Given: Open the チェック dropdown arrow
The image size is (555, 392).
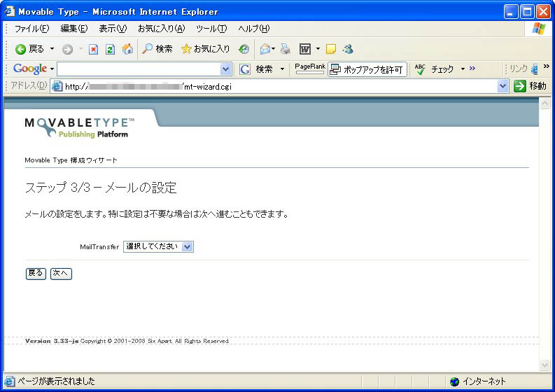Looking at the screenshot, I should 463,69.
